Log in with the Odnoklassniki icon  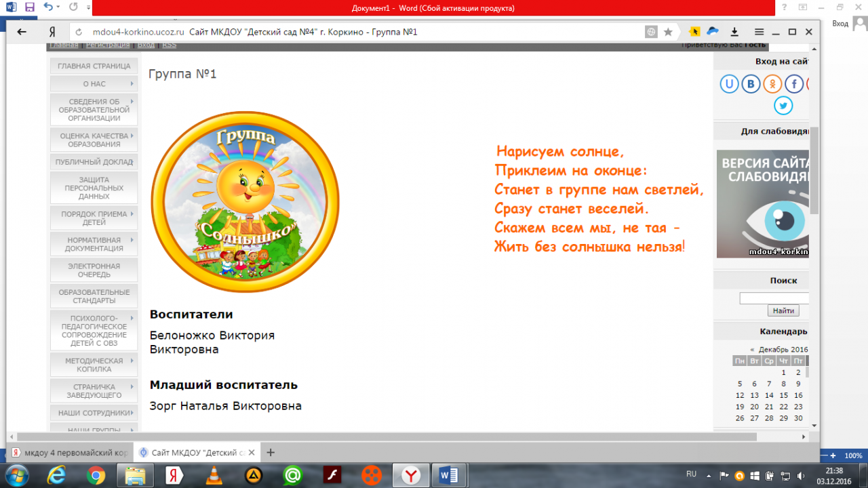[772, 84]
